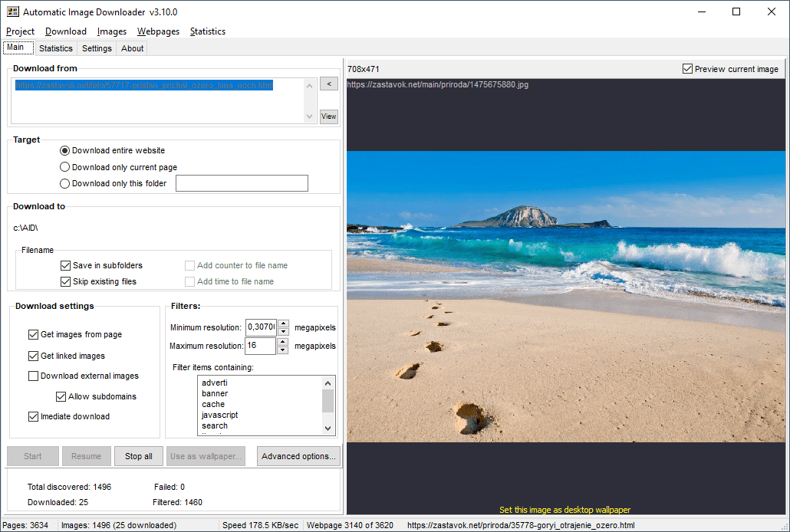
Task: Open the Webpages menu
Action: tap(158, 31)
